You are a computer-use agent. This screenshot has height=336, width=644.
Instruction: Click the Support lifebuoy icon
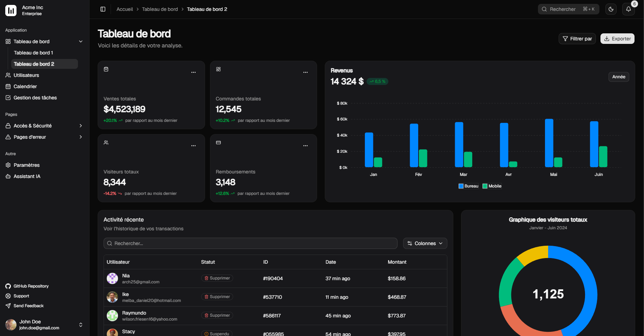(x=8, y=296)
